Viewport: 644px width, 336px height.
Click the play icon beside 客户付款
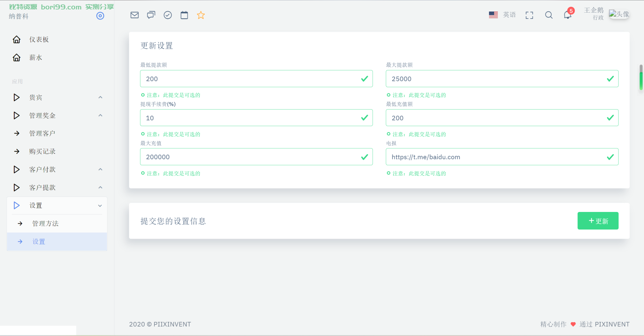click(x=17, y=170)
